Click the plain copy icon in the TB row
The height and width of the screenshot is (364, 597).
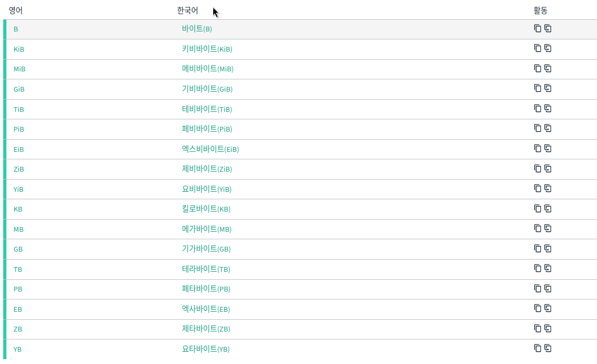point(537,268)
